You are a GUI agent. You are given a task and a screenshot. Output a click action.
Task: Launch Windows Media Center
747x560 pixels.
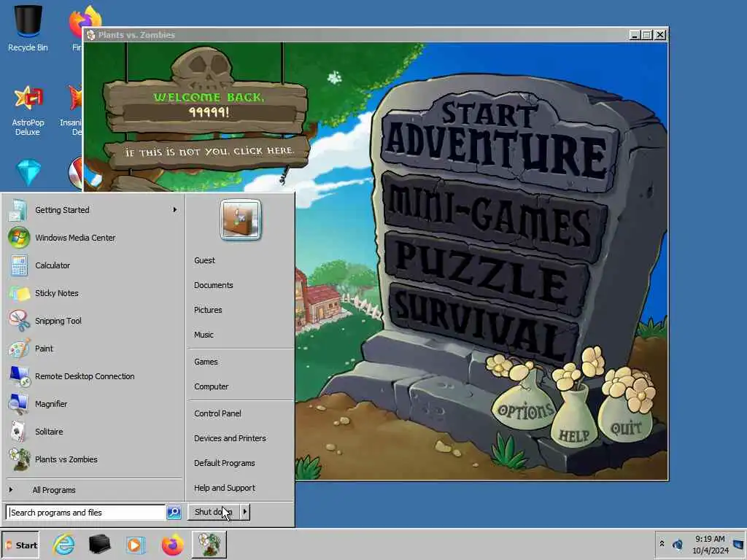click(x=93, y=238)
